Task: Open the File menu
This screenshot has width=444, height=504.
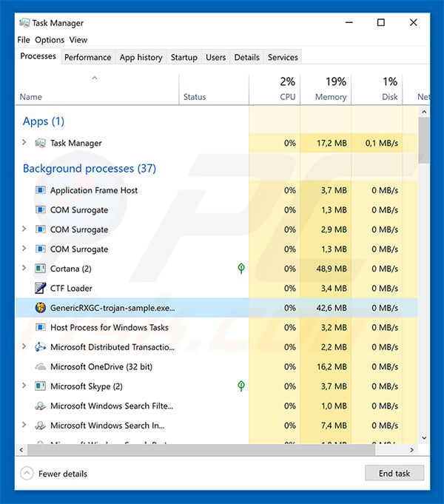Action: 24,40
